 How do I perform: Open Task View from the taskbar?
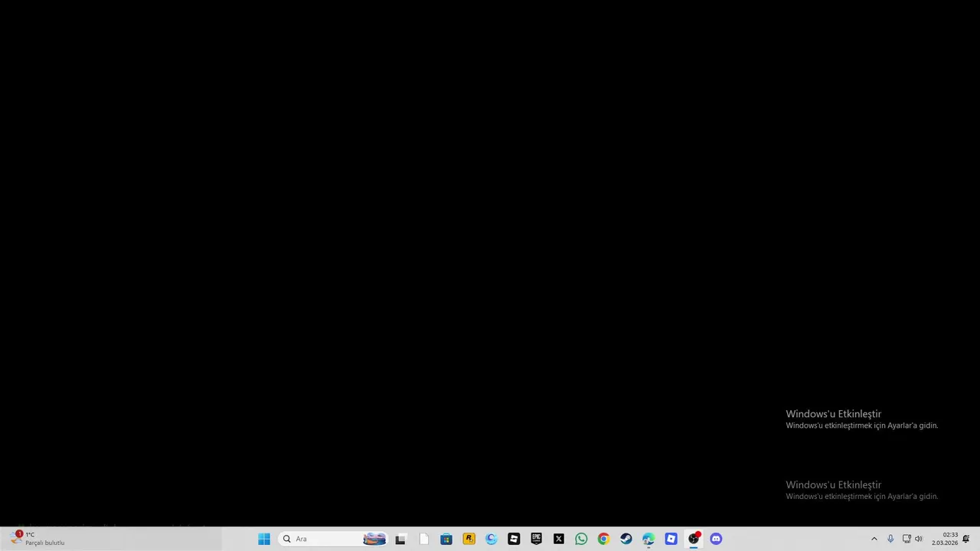(x=400, y=539)
